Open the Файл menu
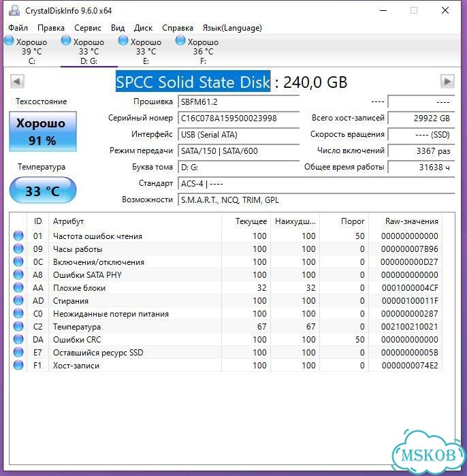The image size is (467, 476). coord(18,28)
